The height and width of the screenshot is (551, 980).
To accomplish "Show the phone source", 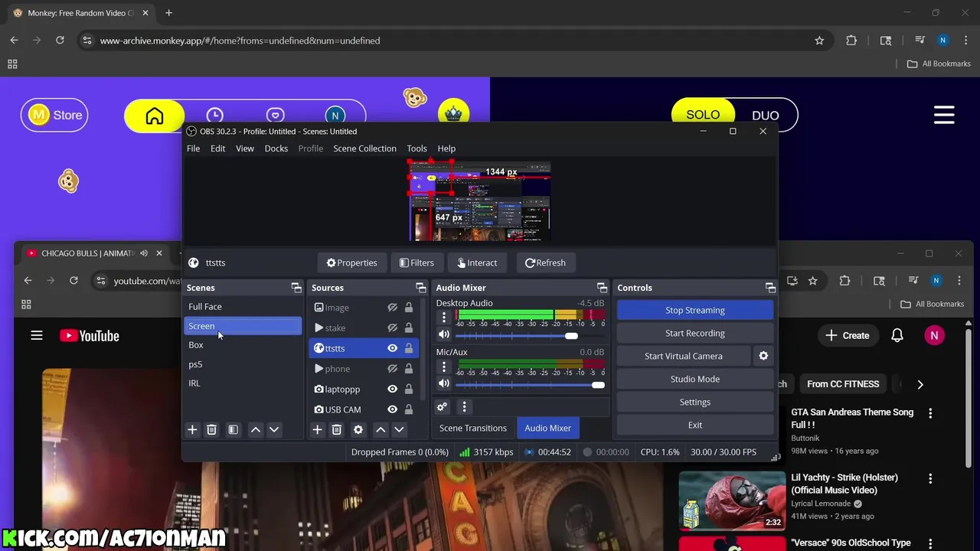I will tap(392, 369).
